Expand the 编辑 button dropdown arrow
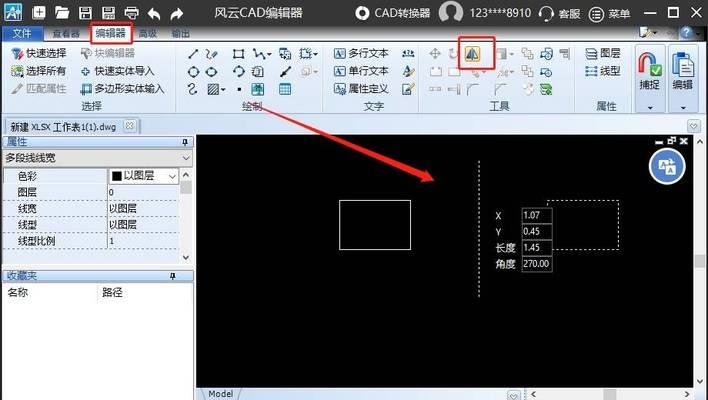 684,106
